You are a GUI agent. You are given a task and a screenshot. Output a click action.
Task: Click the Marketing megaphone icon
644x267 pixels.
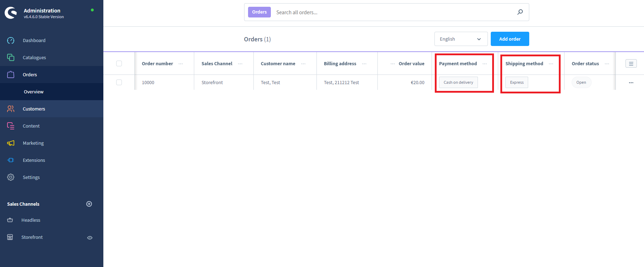tap(11, 143)
